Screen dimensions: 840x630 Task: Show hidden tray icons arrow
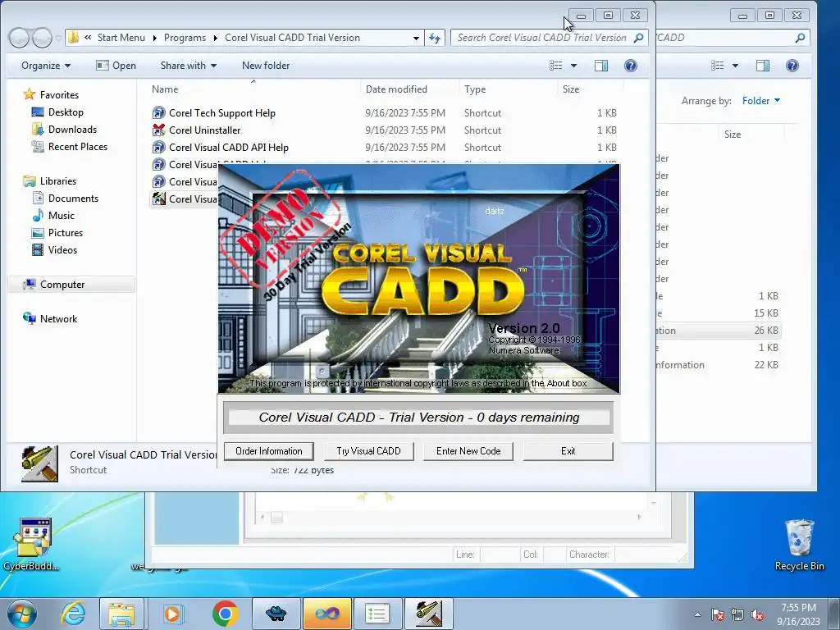pos(697,614)
